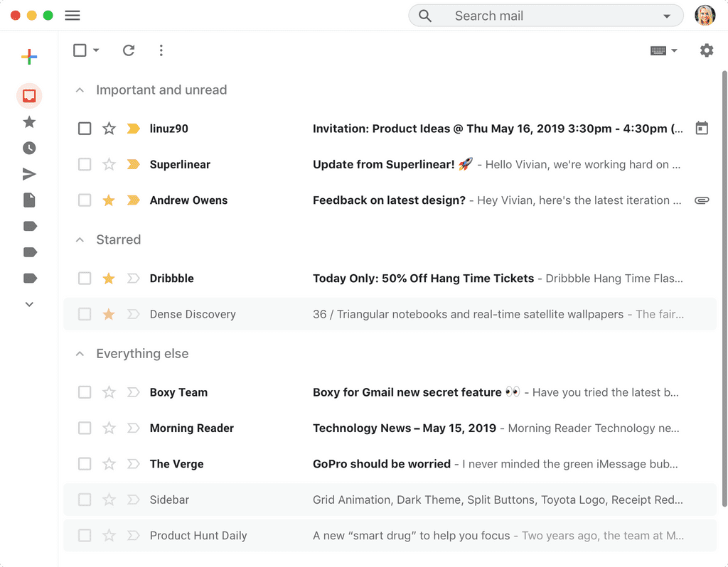The height and width of the screenshot is (567, 728).
Task: Mark Morning Reader email as important
Action: point(133,428)
